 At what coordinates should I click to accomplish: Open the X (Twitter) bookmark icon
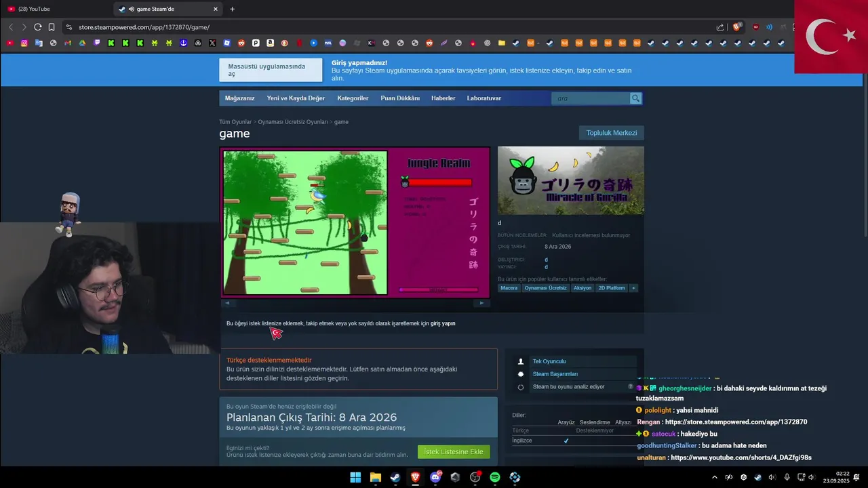pyautogui.click(x=212, y=43)
